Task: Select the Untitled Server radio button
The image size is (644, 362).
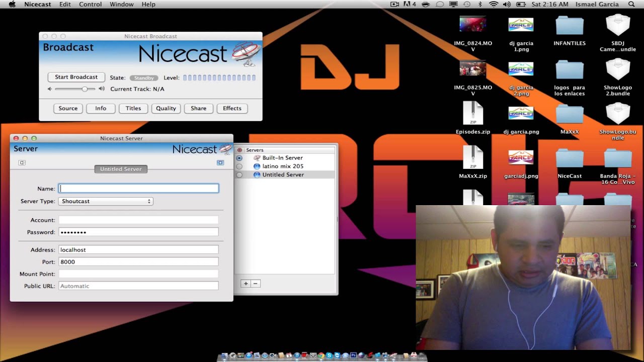Action: pos(239,175)
